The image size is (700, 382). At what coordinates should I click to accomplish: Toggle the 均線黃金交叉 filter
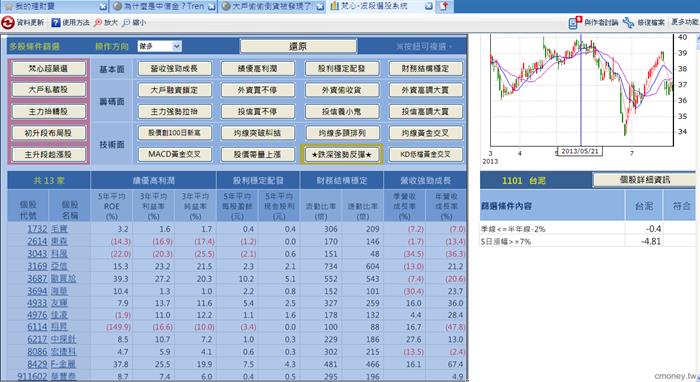425,133
